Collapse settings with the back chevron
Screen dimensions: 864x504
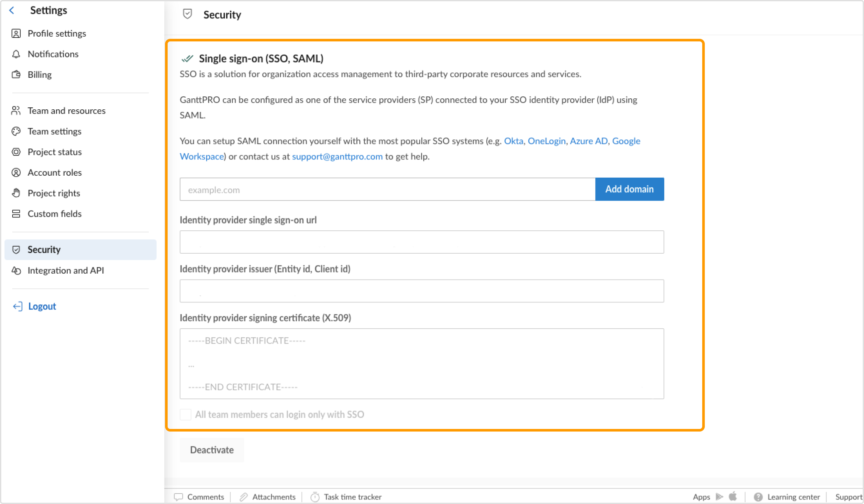pyautogui.click(x=12, y=10)
